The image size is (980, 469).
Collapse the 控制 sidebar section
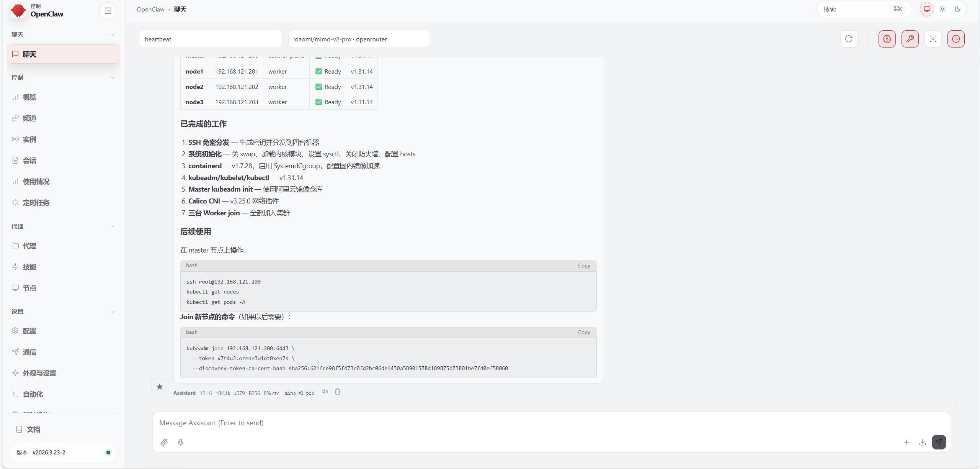[113, 78]
